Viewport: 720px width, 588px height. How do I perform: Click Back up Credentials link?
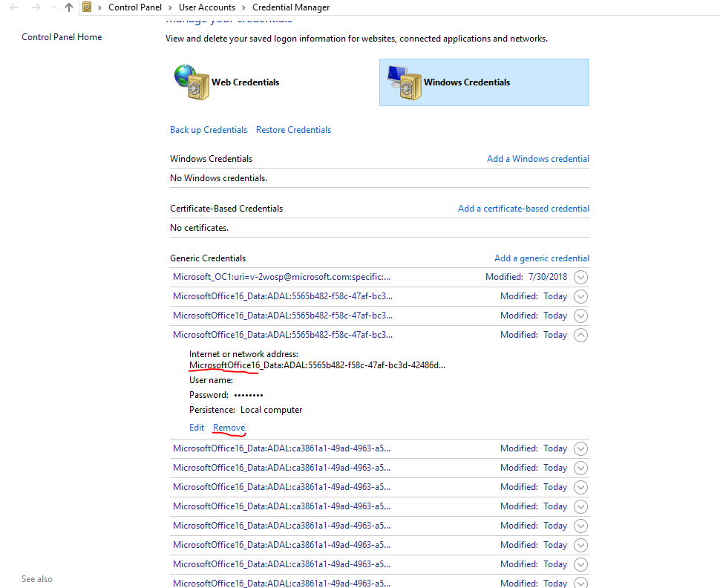[x=209, y=130]
